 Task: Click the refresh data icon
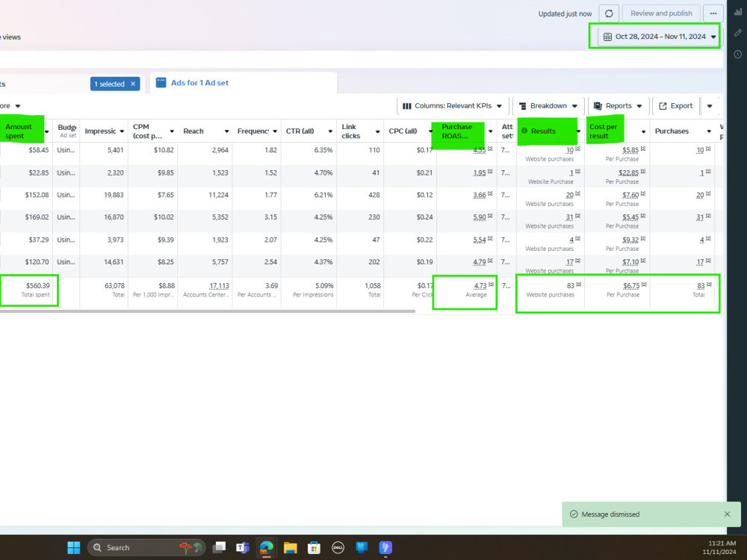609,13
